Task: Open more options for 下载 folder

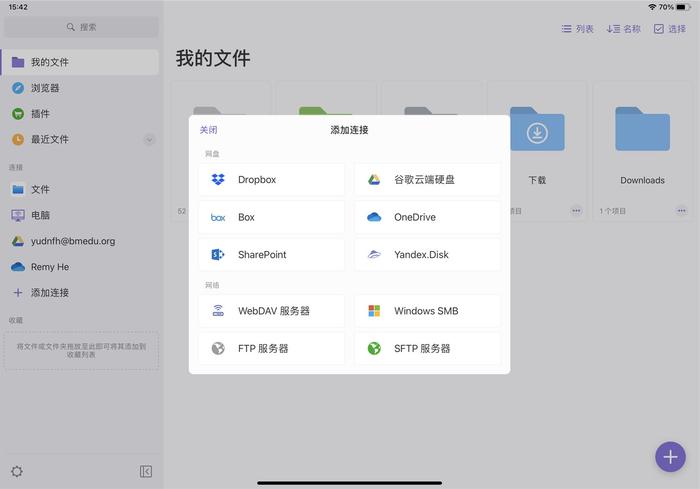Action: click(x=576, y=211)
